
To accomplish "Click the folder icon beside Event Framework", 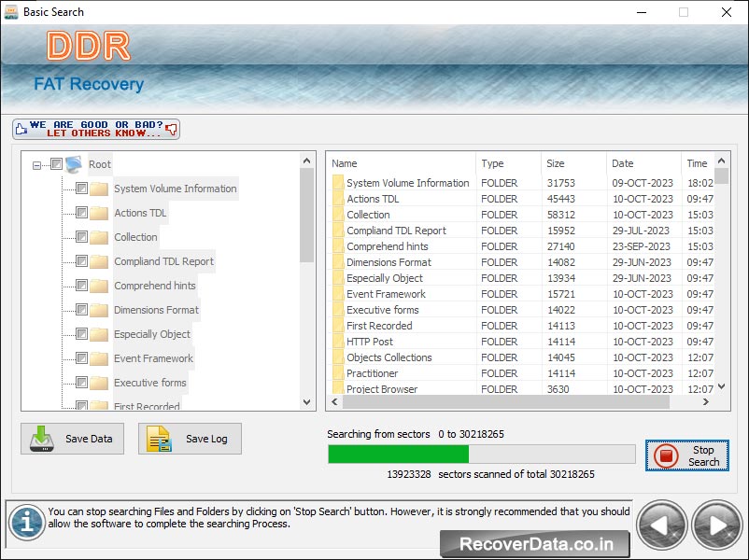I will (98, 358).
